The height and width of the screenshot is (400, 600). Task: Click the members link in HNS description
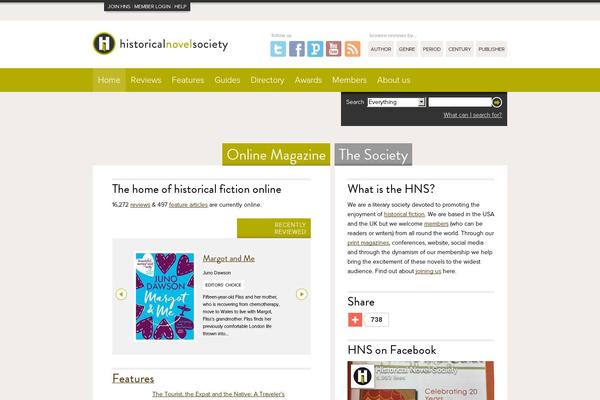pyautogui.click(x=436, y=224)
